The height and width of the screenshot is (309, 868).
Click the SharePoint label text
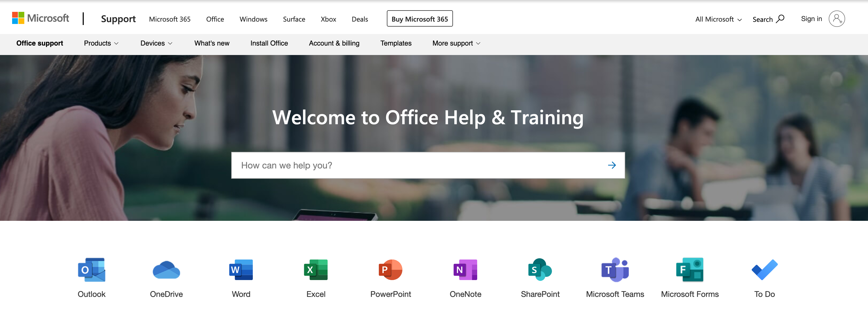540,294
